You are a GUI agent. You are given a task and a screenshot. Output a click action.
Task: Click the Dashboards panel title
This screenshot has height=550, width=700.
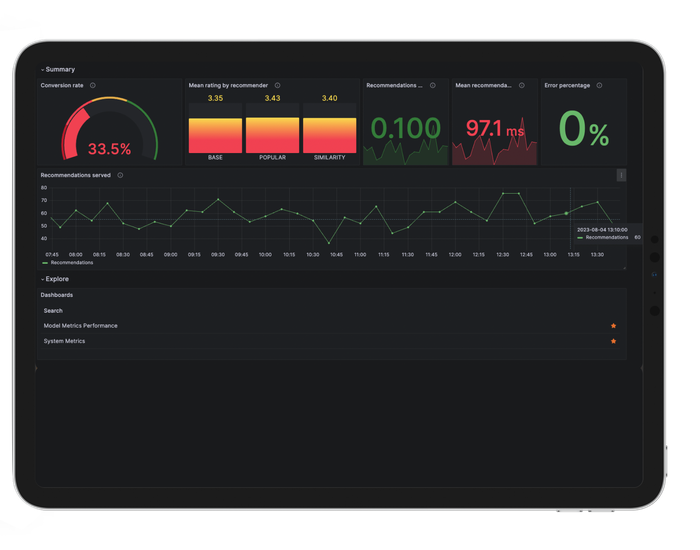pos(56,295)
